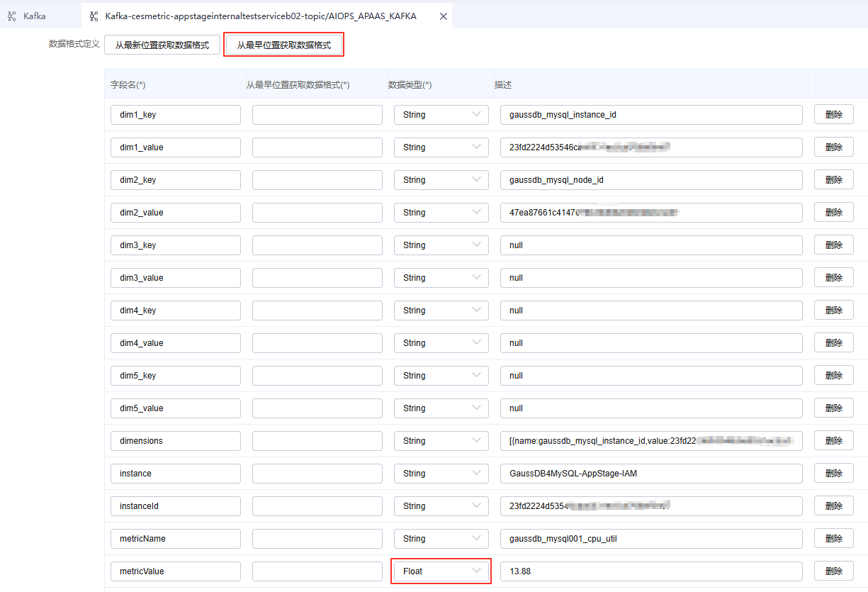Click the metricValue field name input
This screenshot has height=592, width=868.
(175, 571)
